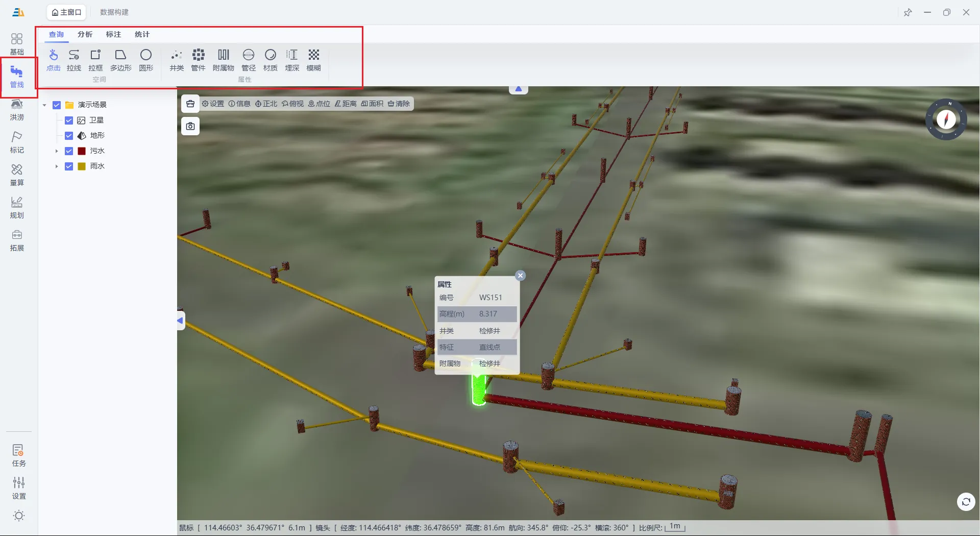This screenshot has width=980, height=536.
Task: Collapse the 演示场景 tree node
Action: (x=44, y=105)
